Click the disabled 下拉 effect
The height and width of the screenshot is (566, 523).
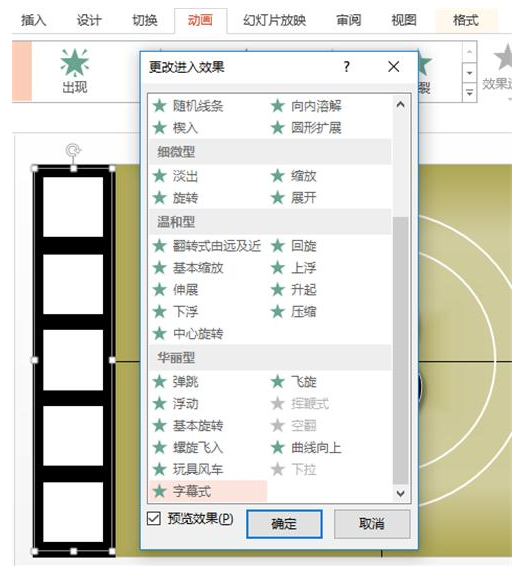pos(294,469)
